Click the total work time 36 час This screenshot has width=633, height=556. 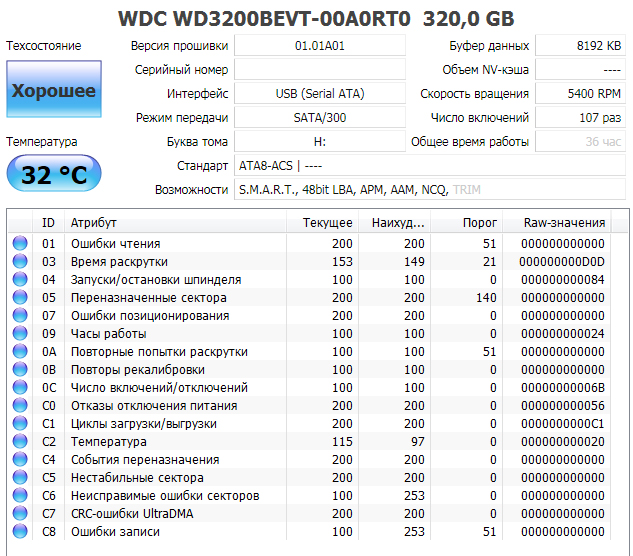[x=581, y=142]
